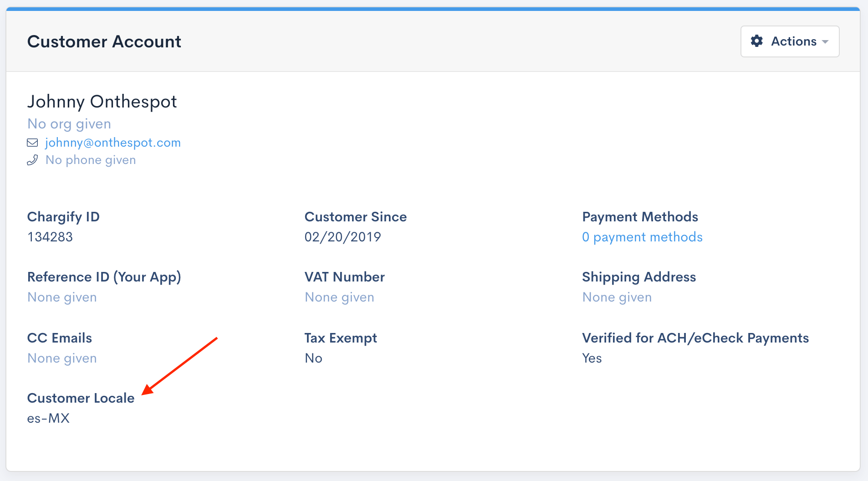Select the customer name Johnny Onthespot

[x=102, y=101]
